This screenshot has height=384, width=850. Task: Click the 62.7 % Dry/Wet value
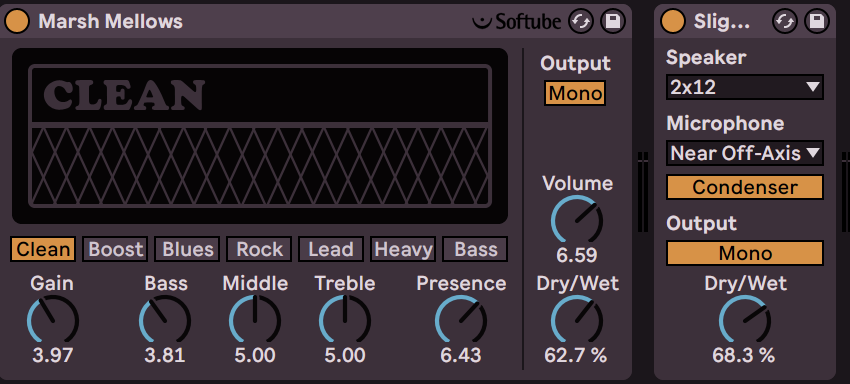coord(576,356)
